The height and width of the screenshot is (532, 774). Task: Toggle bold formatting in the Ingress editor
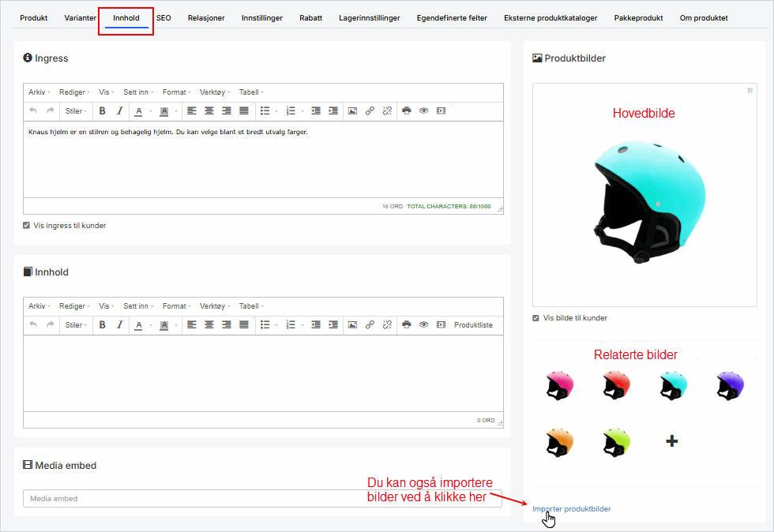pos(102,111)
